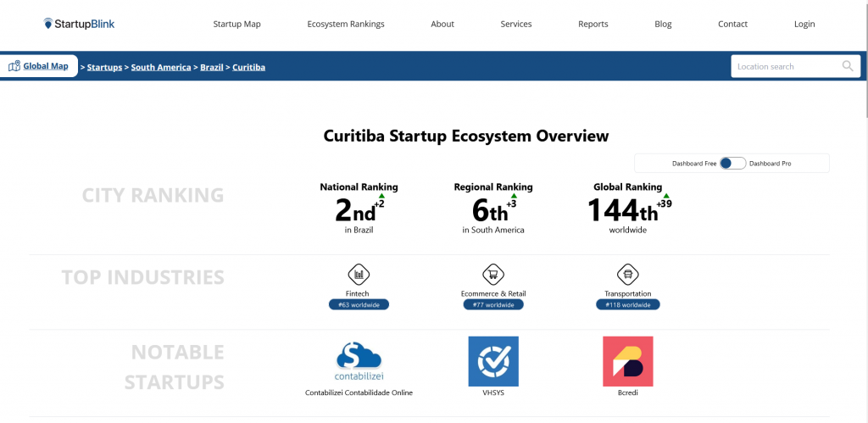Click the Login link
868x423 pixels.
pos(804,24)
